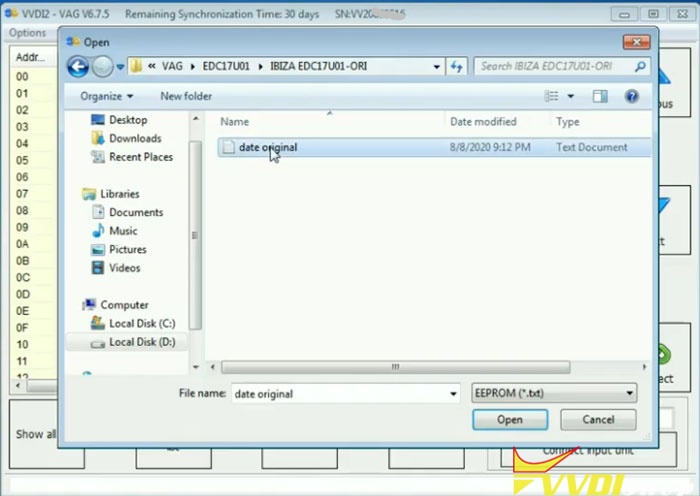Click the greyed forward navigation arrow
Image resolution: width=700 pixels, height=496 pixels.
[103, 67]
